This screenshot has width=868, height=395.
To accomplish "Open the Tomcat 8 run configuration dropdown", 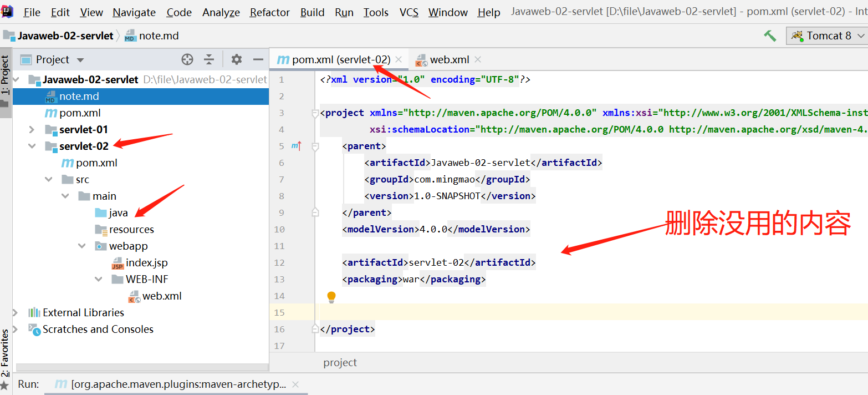I will tap(828, 36).
